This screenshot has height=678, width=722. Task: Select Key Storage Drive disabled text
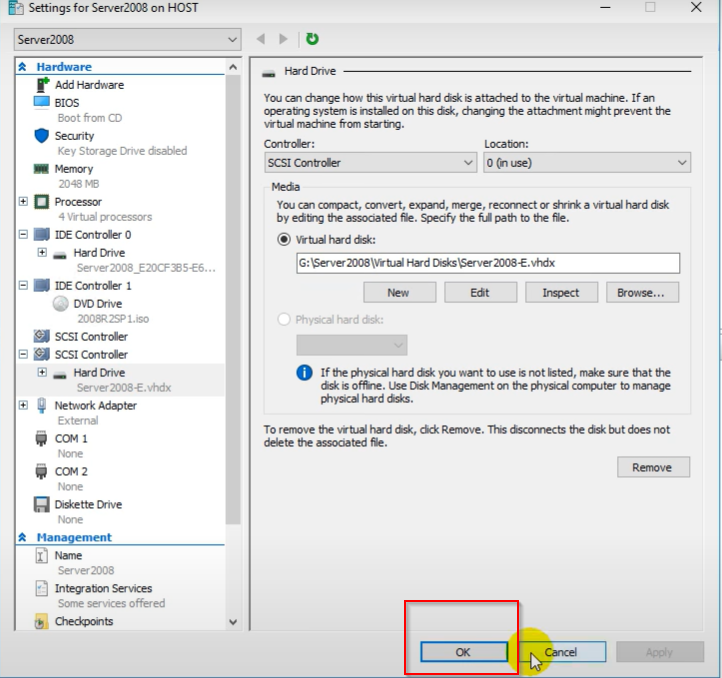(122, 151)
